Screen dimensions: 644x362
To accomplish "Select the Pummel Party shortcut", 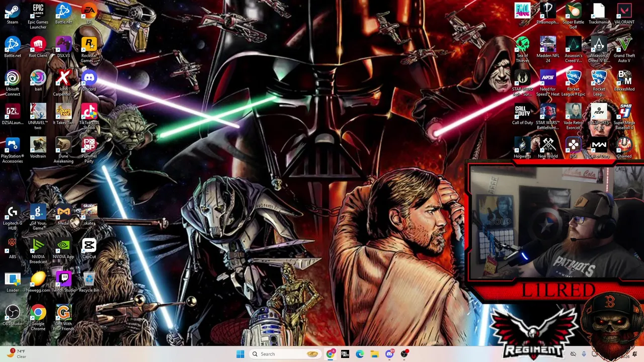I will click(x=89, y=150).
